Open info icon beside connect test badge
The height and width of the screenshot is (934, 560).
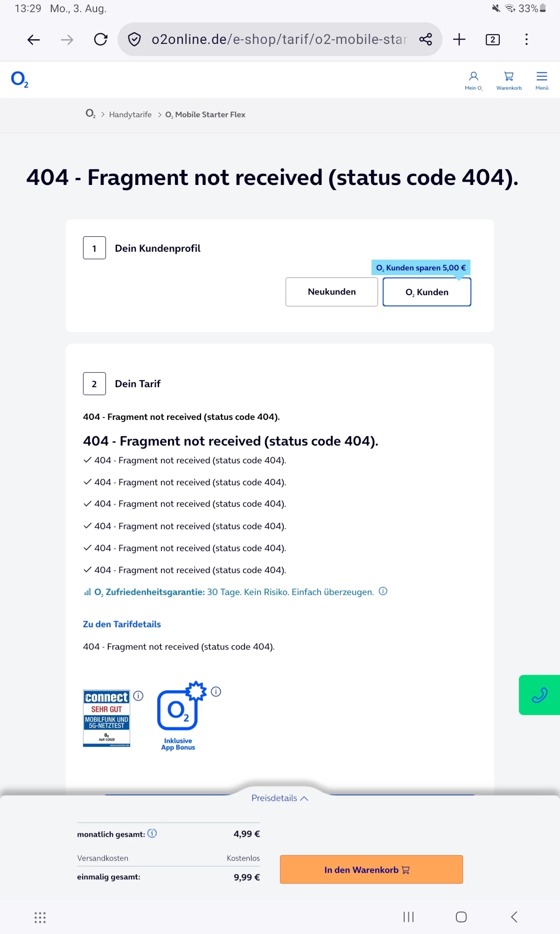138,696
